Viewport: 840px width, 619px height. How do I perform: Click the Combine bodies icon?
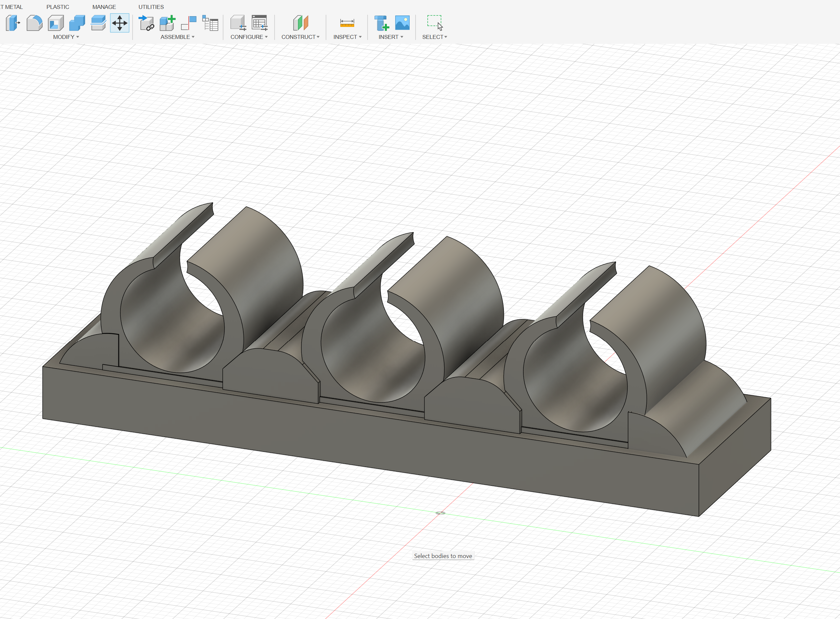pyautogui.click(x=77, y=23)
